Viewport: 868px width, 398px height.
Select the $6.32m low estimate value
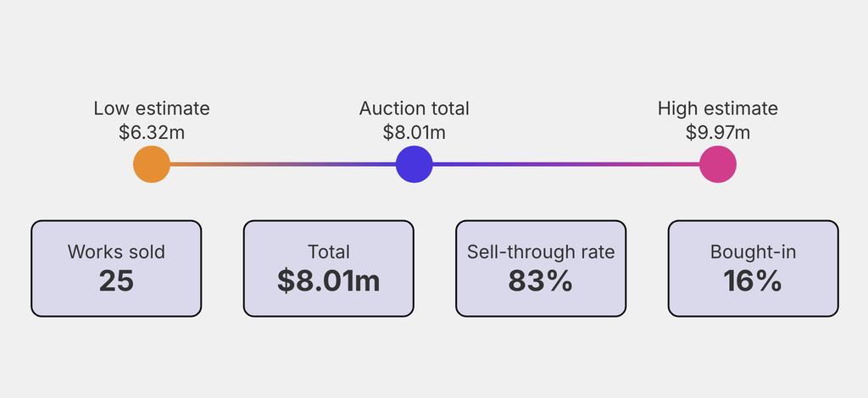tap(152, 132)
